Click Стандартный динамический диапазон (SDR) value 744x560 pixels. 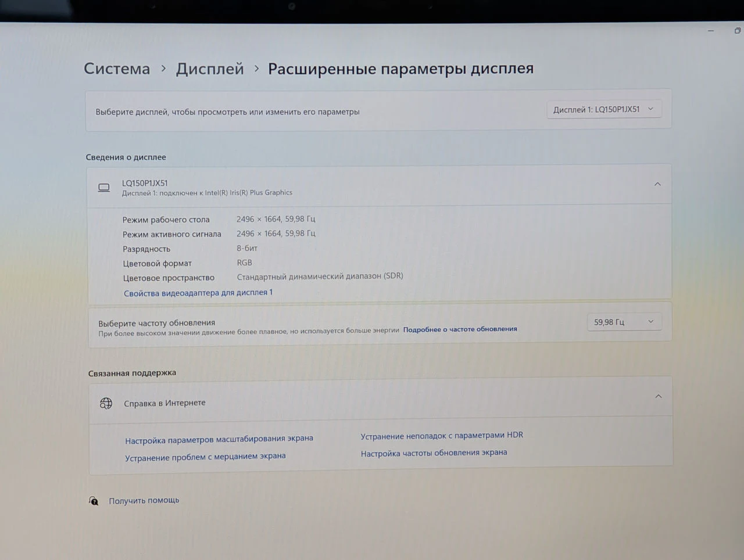(320, 276)
